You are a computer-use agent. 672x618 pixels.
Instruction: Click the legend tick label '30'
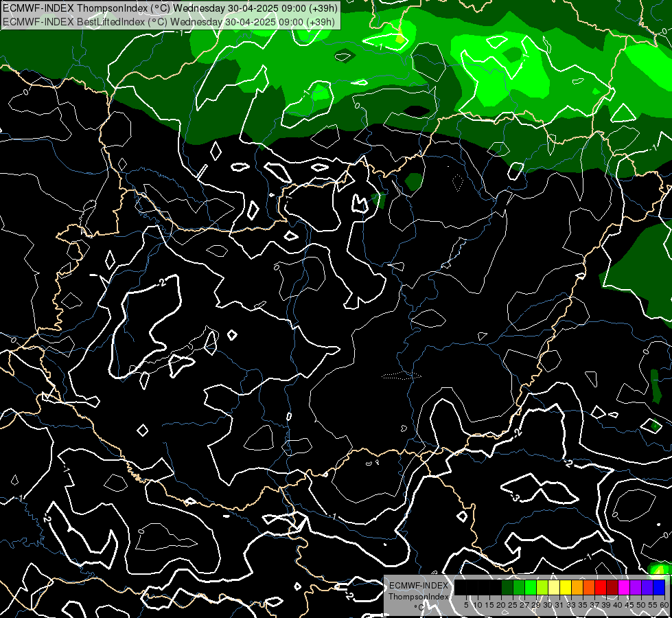pyautogui.click(x=548, y=605)
